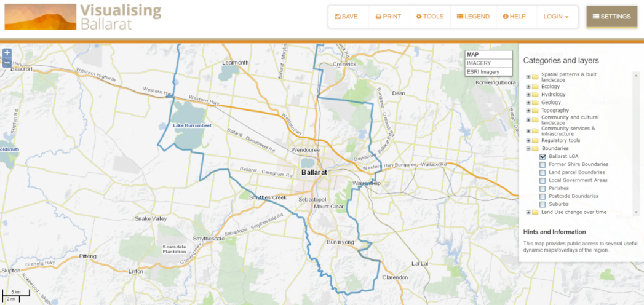The image size is (644, 305).
Task: Expand Spatial patterns & built landscape category
Action: point(528,77)
